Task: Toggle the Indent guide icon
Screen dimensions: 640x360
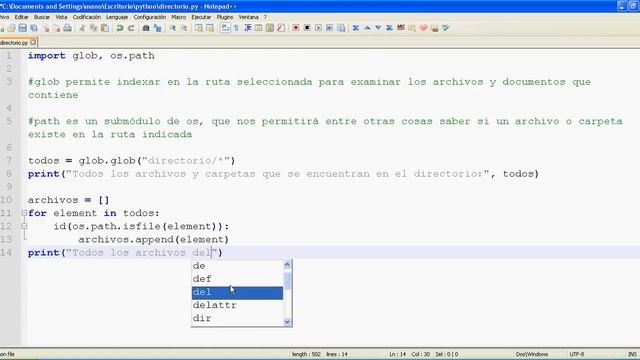Action: [x=248, y=28]
